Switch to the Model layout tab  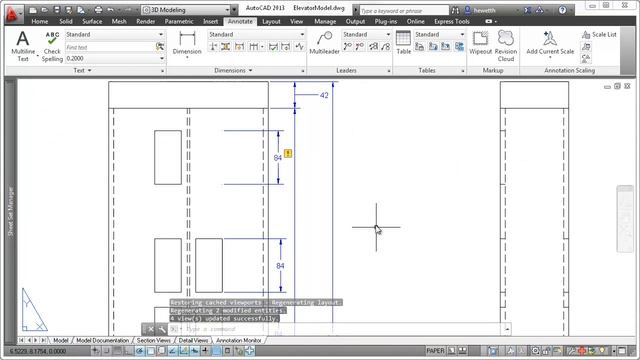pos(60,340)
